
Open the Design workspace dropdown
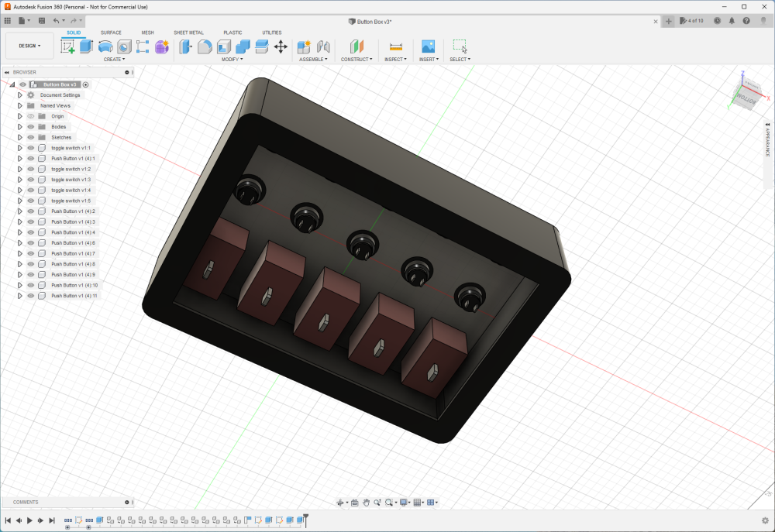pyautogui.click(x=29, y=46)
